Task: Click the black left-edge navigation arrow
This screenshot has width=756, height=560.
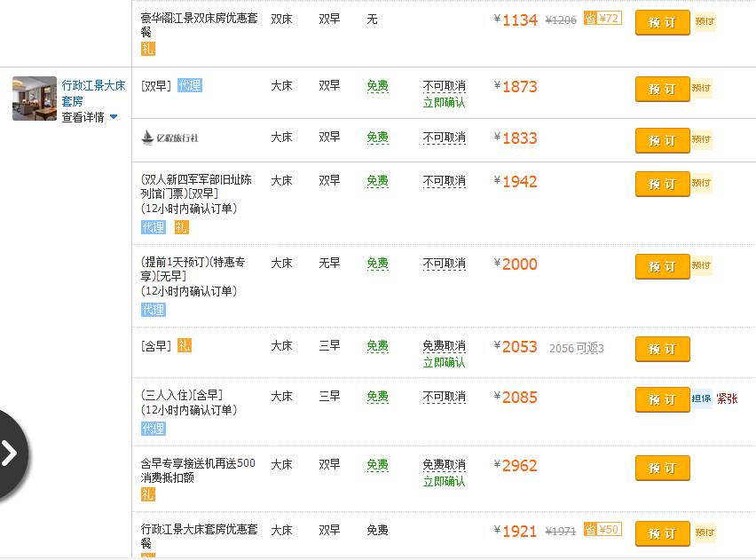Action: [12, 453]
